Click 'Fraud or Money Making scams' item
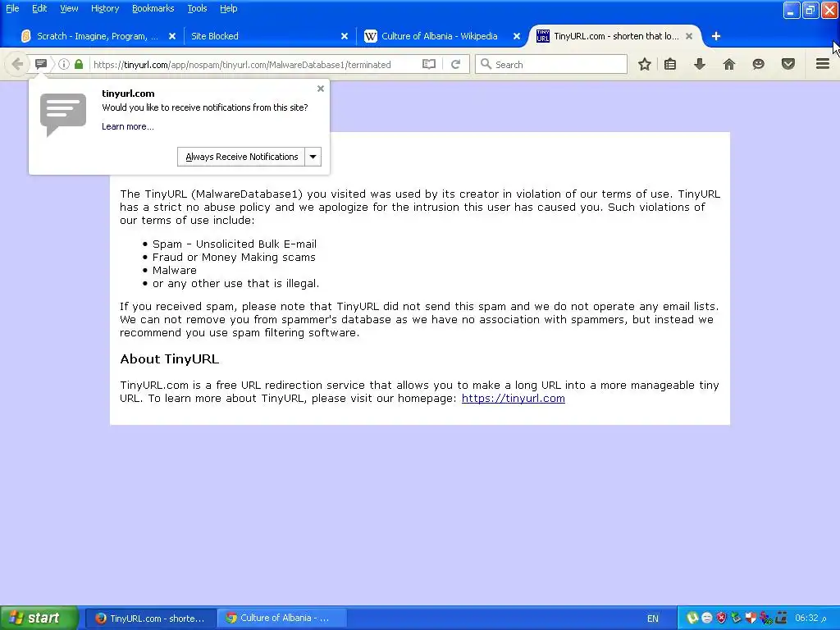Viewport: 840px width, 630px height. [234, 258]
